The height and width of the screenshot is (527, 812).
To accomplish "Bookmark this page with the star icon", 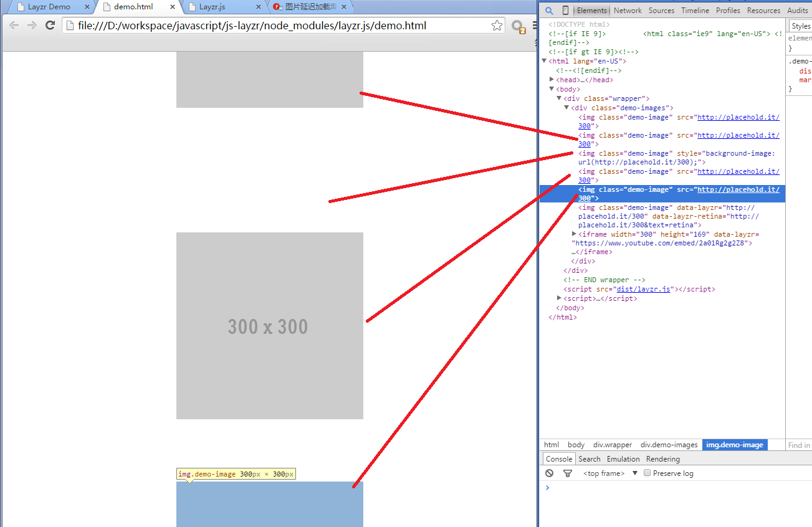I will (497, 26).
